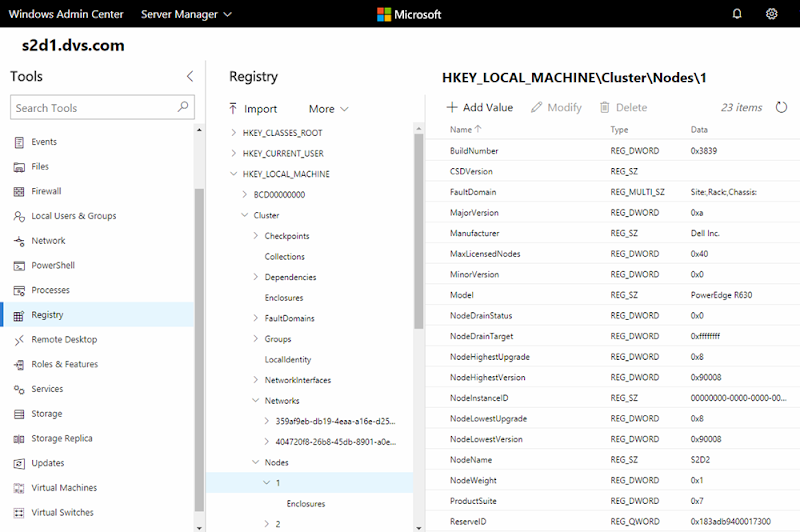Select the Collections key
This screenshot has height=532, width=800.
[x=285, y=257]
